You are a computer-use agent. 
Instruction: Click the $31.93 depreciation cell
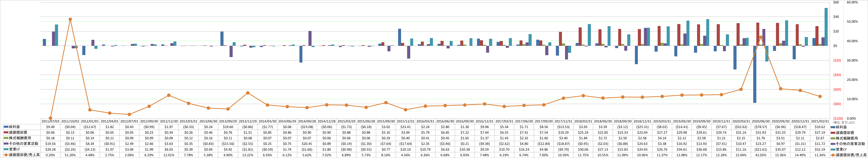pos(761,133)
